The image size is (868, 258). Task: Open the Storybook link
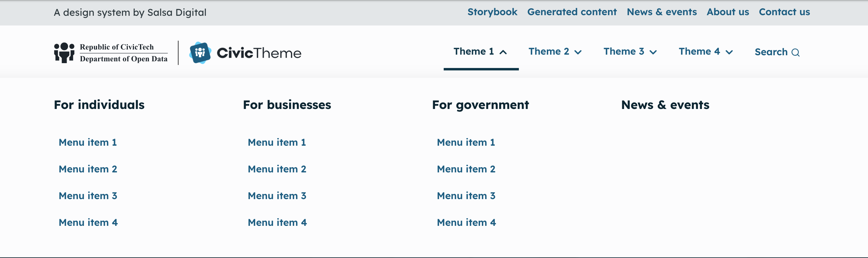coord(492,12)
